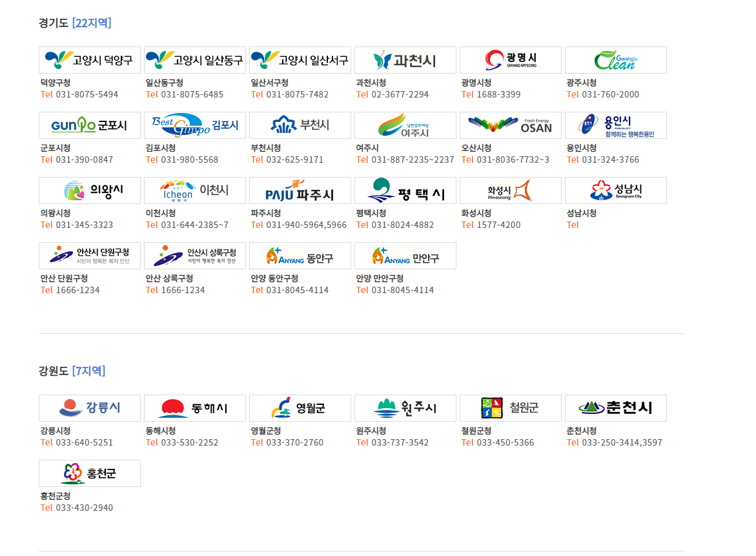This screenshot has height=556, width=756.
Task: Click phone number 033-450-5366
Action: click(506, 442)
